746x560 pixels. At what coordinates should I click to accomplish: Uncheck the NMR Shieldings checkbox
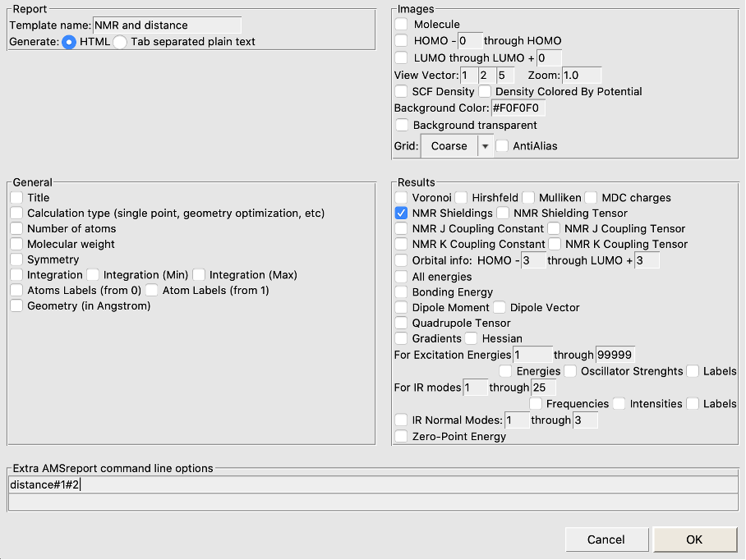click(x=401, y=213)
